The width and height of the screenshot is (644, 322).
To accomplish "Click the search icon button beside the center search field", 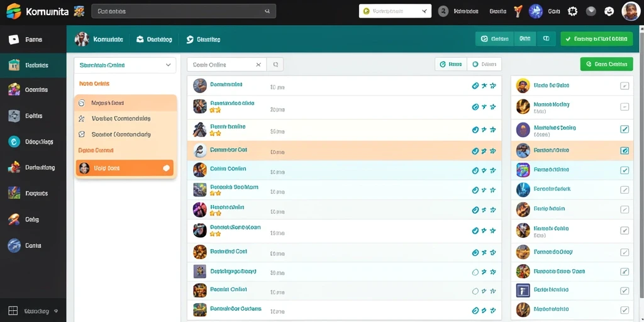I will 275,65.
